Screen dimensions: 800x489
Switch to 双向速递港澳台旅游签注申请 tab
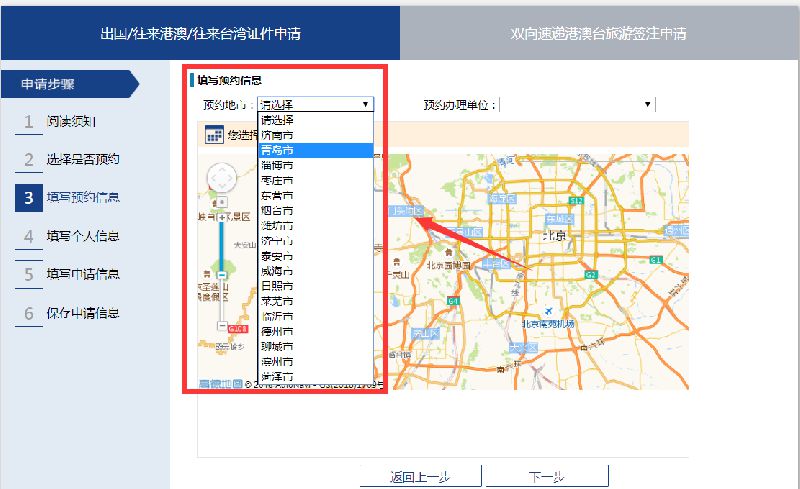point(599,33)
